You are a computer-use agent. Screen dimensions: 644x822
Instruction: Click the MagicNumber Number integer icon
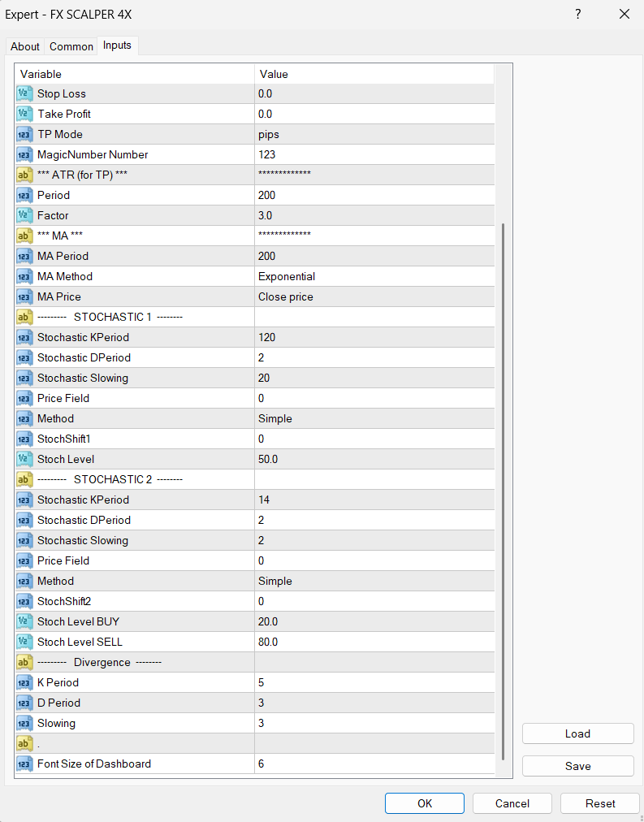pyautogui.click(x=24, y=154)
